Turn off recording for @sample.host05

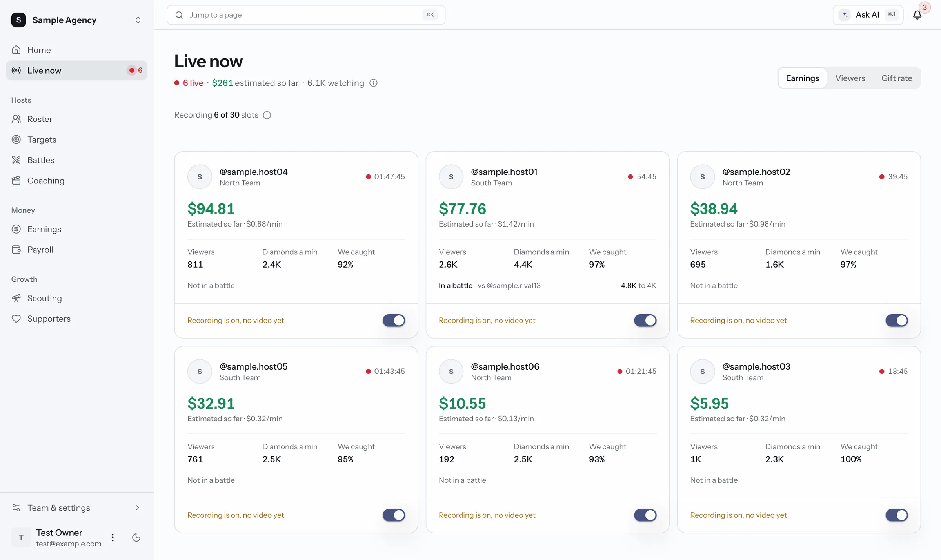click(394, 515)
